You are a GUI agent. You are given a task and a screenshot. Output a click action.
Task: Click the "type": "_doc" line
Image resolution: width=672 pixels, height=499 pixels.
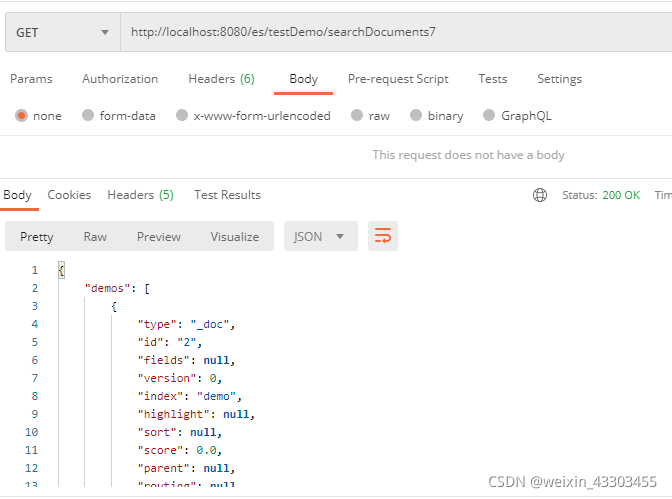(186, 324)
